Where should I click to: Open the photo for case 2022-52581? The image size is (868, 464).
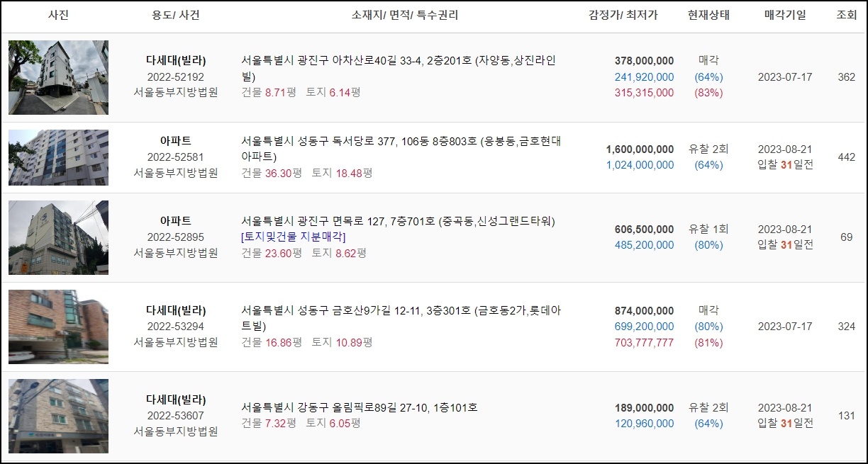(x=59, y=157)
